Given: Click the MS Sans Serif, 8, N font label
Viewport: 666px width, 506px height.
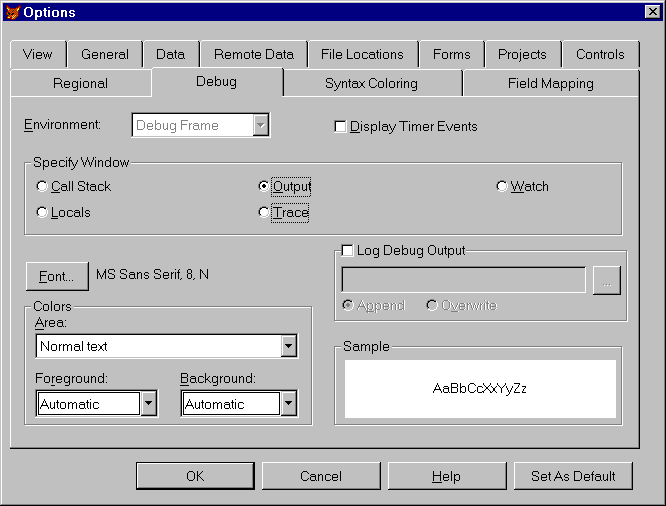Looking at the screenshot, I should (x=152, y=274).
